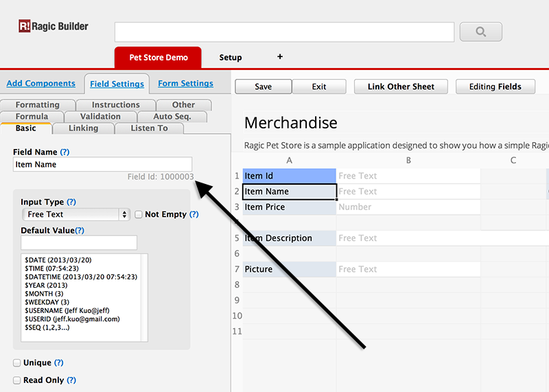The height and width of the screenshot is (392, 549).
Task: Open the Pet Store Demo tab
Action: click(158, 58)
